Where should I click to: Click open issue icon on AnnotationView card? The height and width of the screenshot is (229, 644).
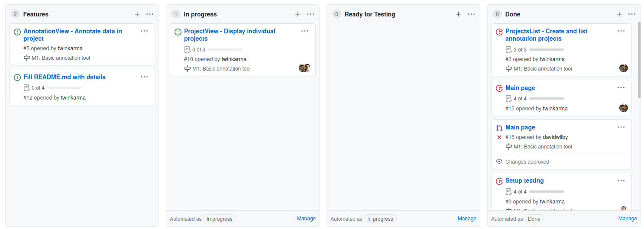point(17,32)
